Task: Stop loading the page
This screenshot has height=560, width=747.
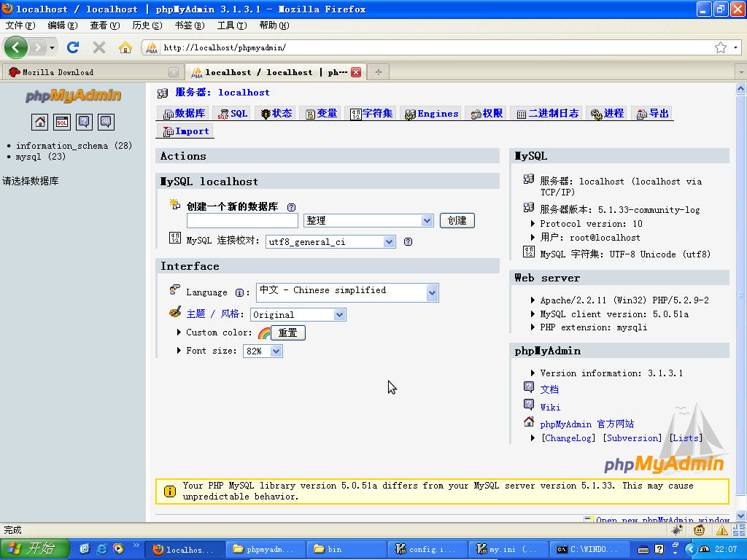Action: click(x=99, y=47)
